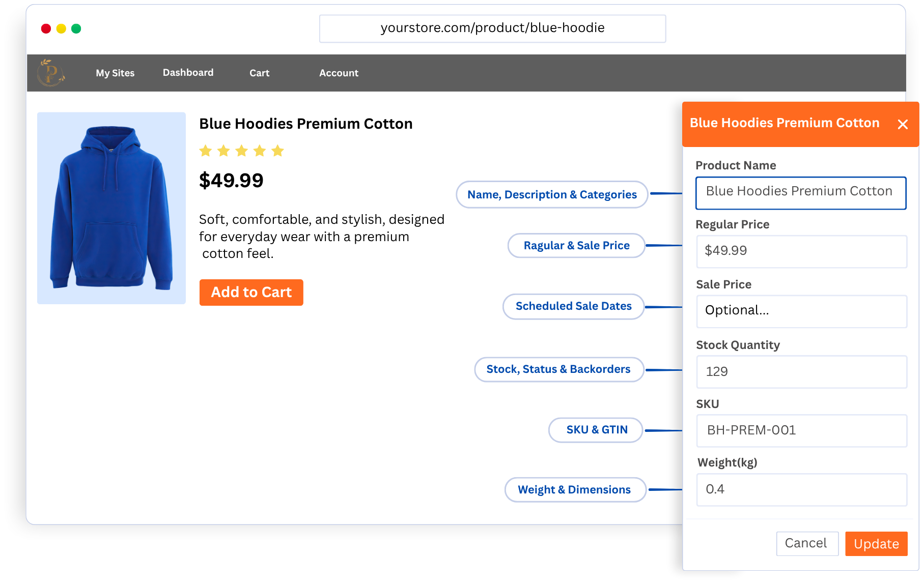Close the Blue Hoodies edit panel

tap(903, 124)
